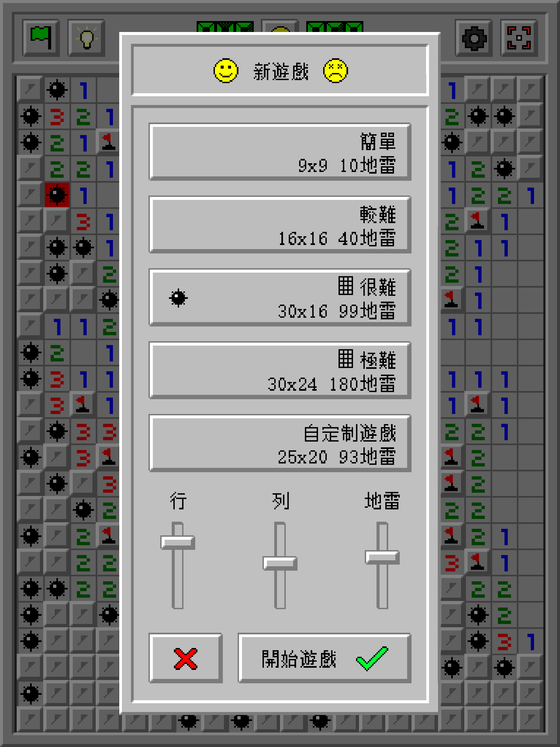
Task: Select 極難 30x24 180地雷 difficulty
Action: [x=280, y=370]
